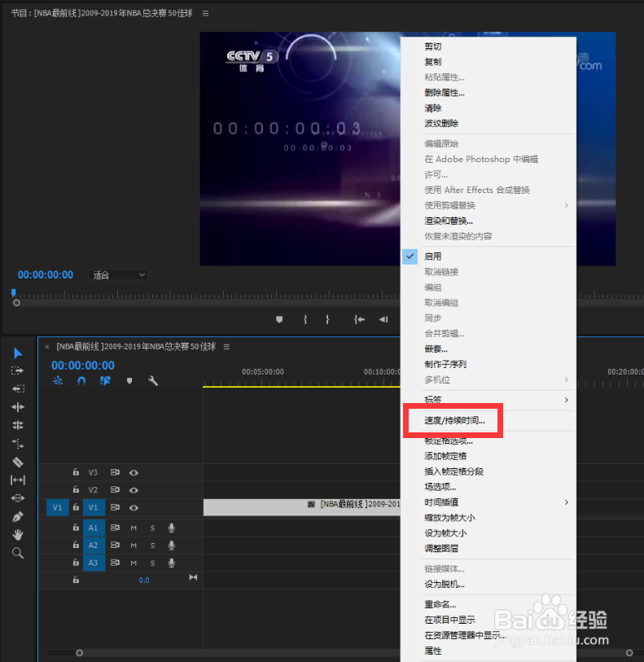Click the master track end icon

[193, 577]
